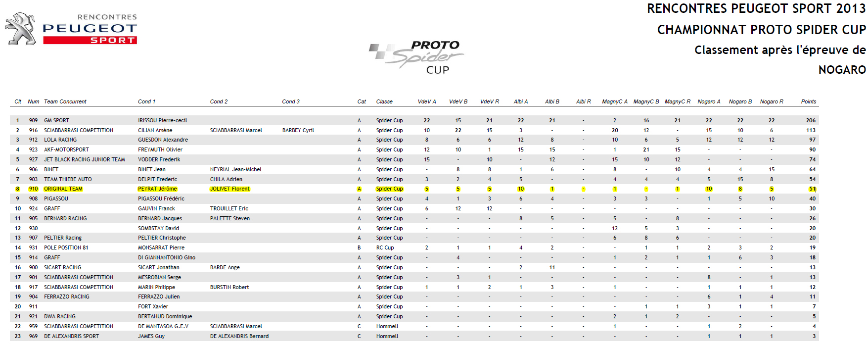This screenshot has height=346, width=868.
Task: Select driver 'DI GIANNANTONIO Gino'
Action: tap(166, 257)
